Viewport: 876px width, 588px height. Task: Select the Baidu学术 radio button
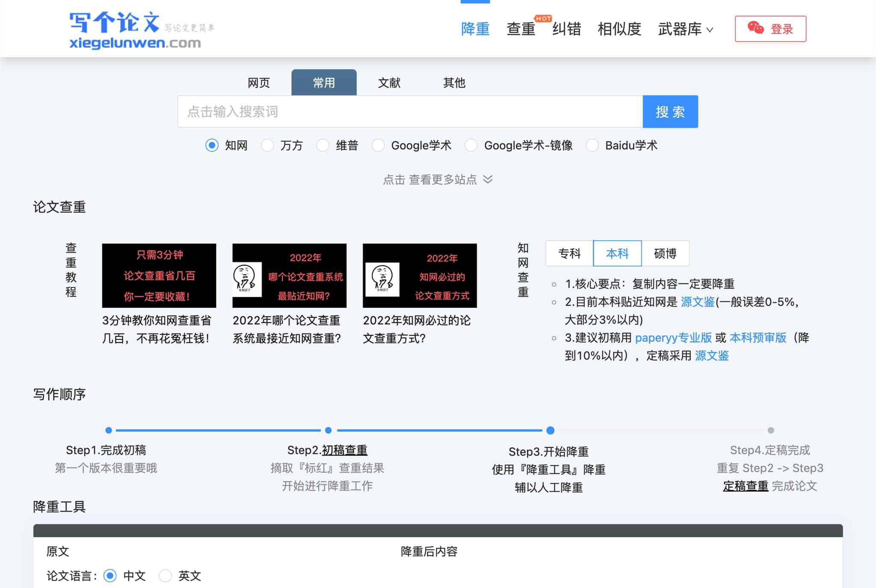[x=592, y=145]
